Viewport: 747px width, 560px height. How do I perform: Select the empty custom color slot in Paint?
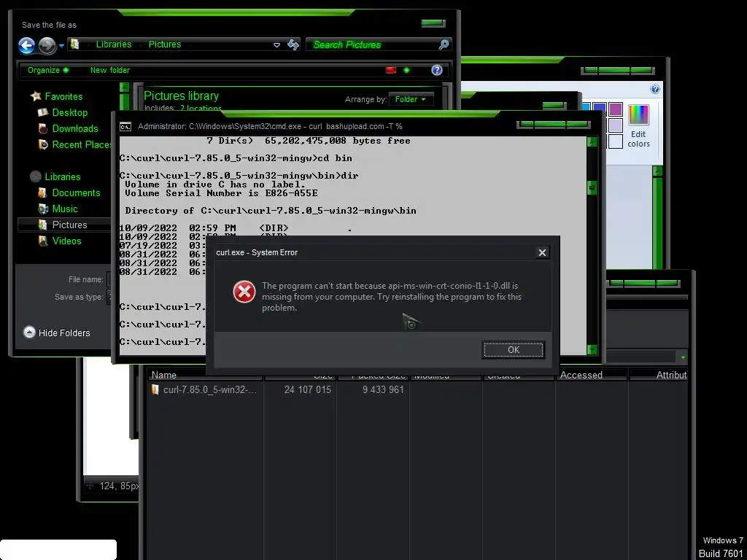coord(616,141)
